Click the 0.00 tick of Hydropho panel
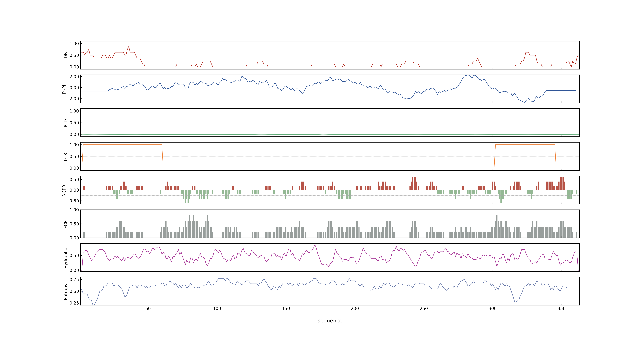 click(74, 270)
